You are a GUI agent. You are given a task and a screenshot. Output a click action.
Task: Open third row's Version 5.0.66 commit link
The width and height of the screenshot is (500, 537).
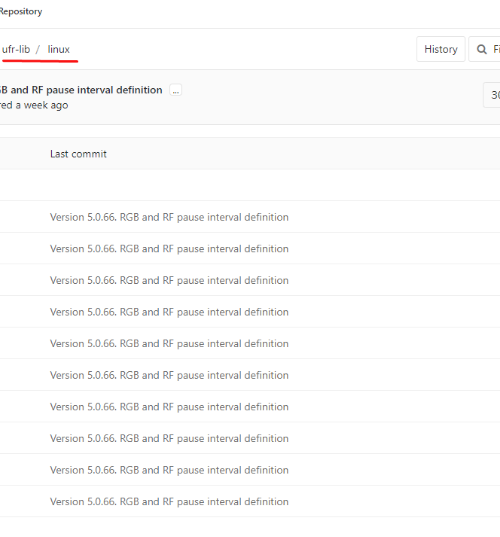point(169,280)
